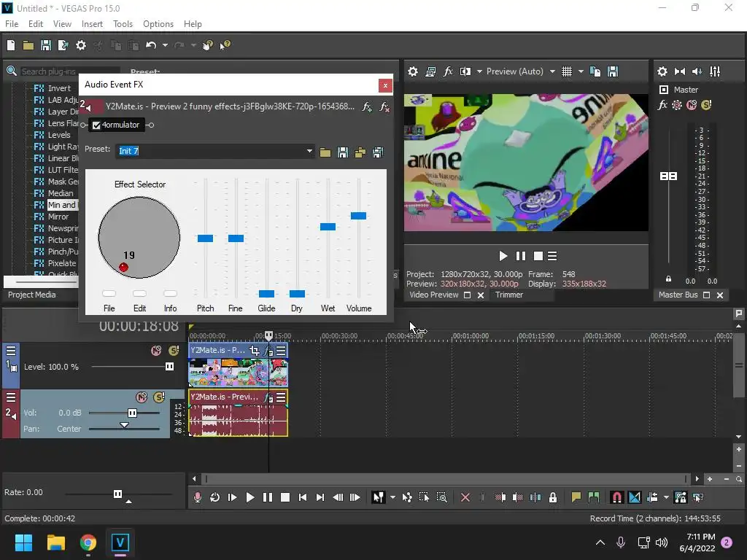
Task: Click the File button in 4ormulator
Action: coord(109,293)
